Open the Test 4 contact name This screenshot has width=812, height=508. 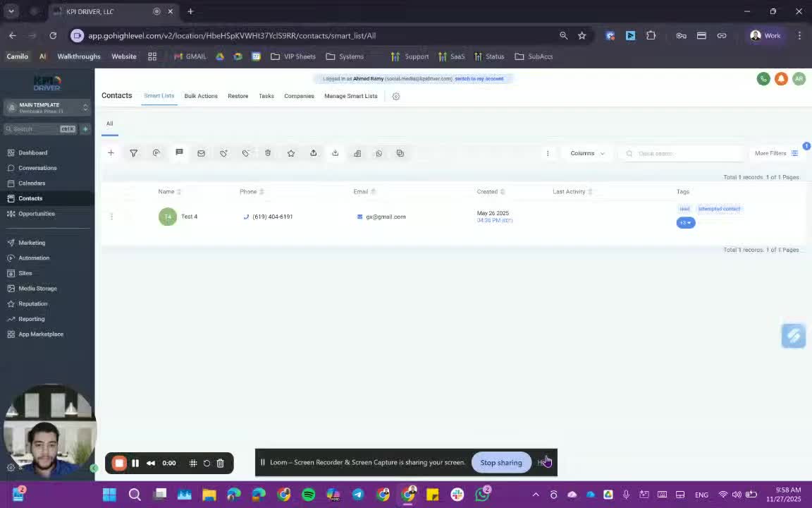(x=189, y=217)
